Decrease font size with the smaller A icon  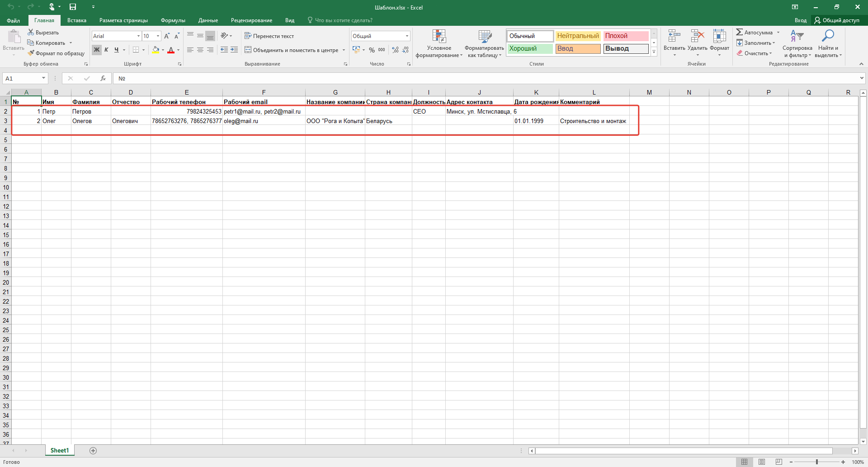click(177, 36)
